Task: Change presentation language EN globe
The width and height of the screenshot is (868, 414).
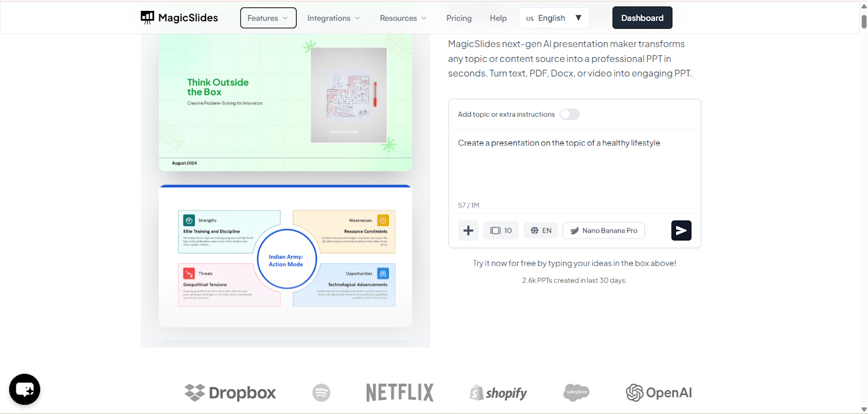Action: 541,231
